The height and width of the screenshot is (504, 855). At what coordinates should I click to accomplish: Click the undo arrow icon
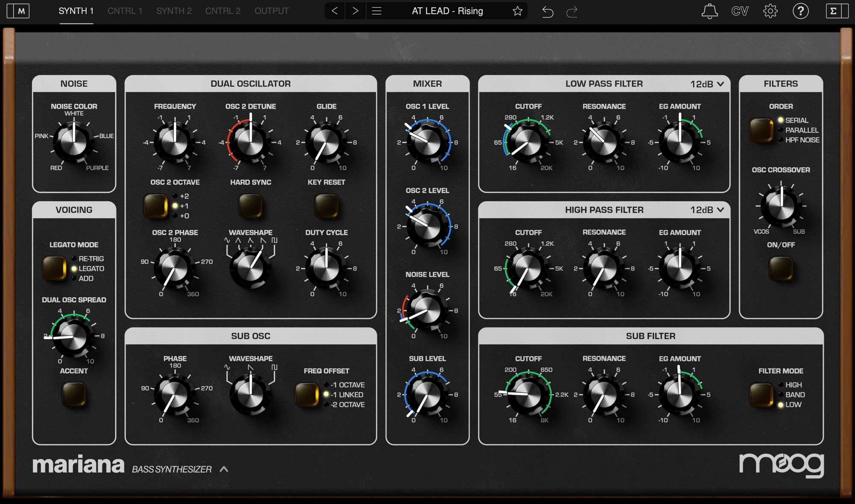pyautogui.click(x=548, y=12)
